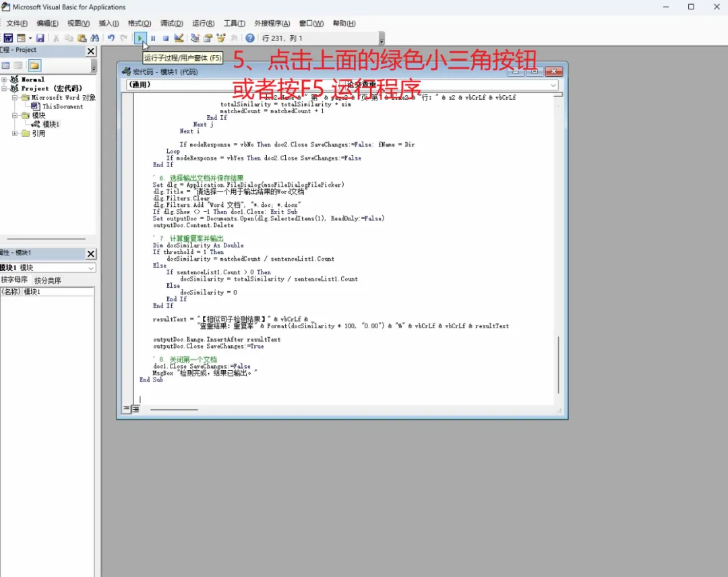Toggle Design Mode icon

point(179,38)
